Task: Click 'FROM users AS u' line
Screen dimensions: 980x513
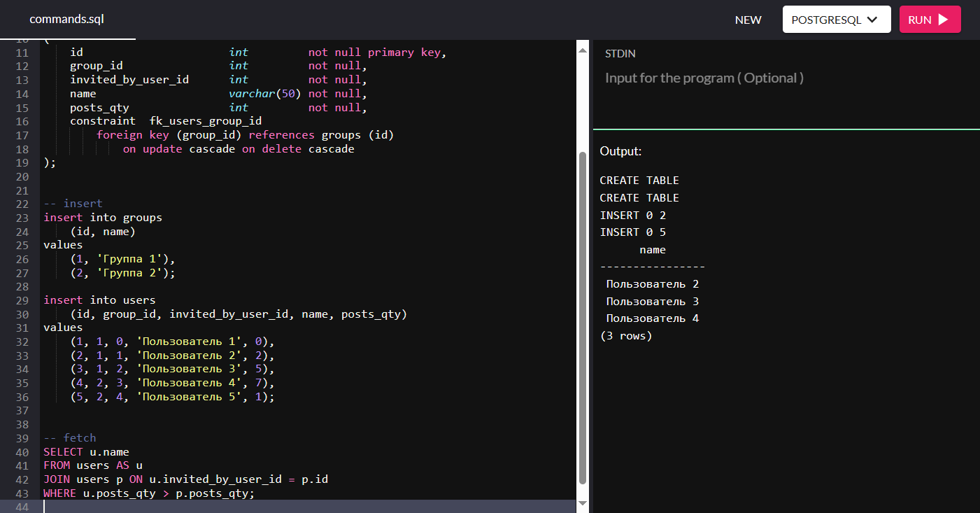Action: click(x=93, y=465)
